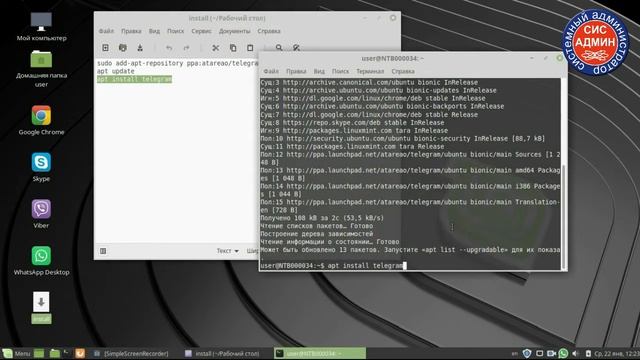640x360 pixels.
Task: Click the terminal window title user@NTB000034
Action: coord(393,58)
